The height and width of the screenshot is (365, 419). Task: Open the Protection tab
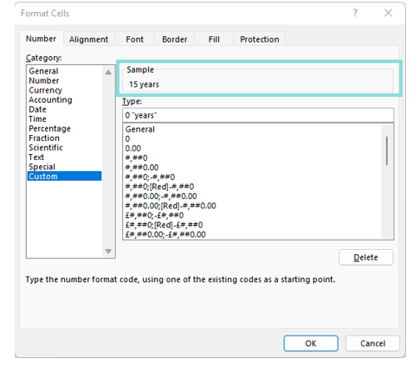(x=260, y=39)
